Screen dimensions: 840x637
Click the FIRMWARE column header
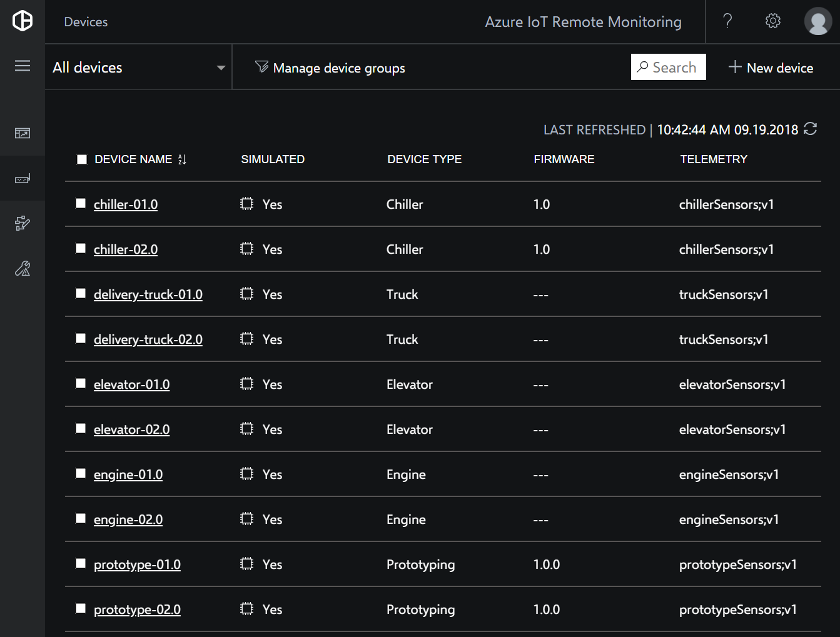pos(564,159)
